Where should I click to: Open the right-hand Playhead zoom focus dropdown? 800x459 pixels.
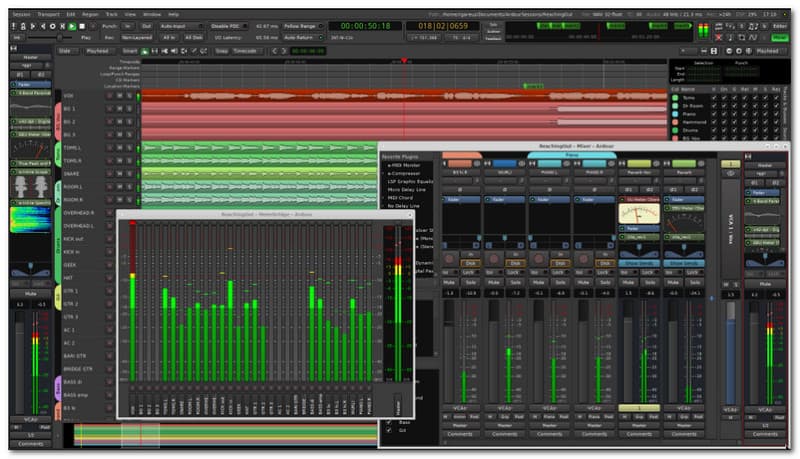(x=770, y=51)
